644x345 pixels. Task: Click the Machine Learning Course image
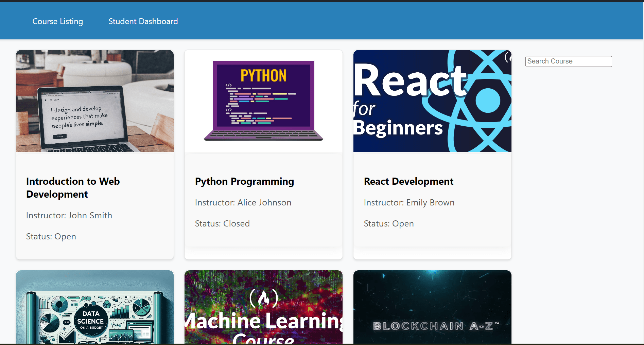click(x=263, y=307)
